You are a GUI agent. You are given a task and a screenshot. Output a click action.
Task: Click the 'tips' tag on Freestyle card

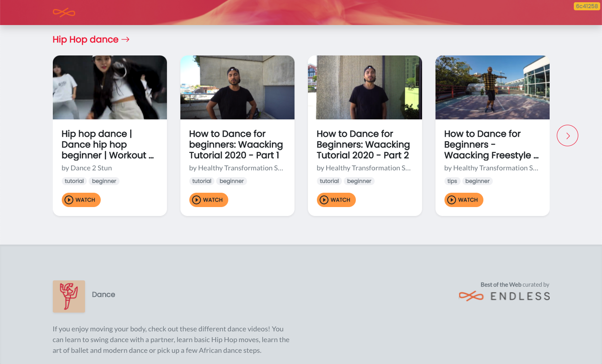coord(452,181)
